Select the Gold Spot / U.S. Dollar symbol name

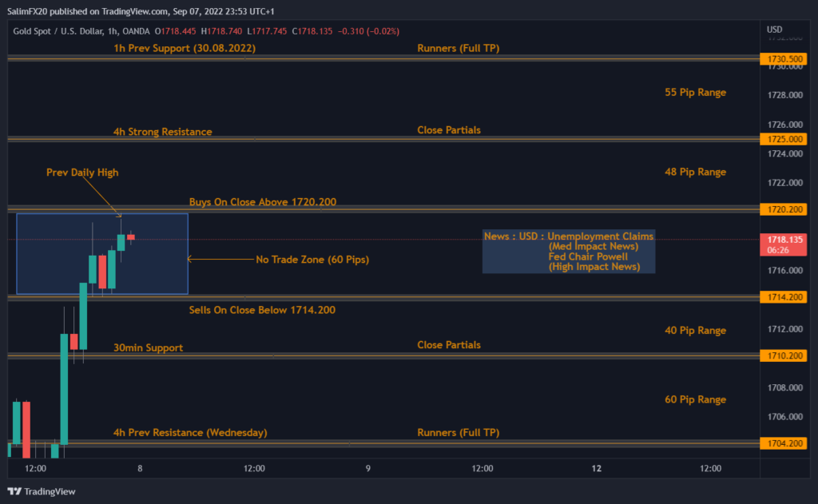(60, 31)
